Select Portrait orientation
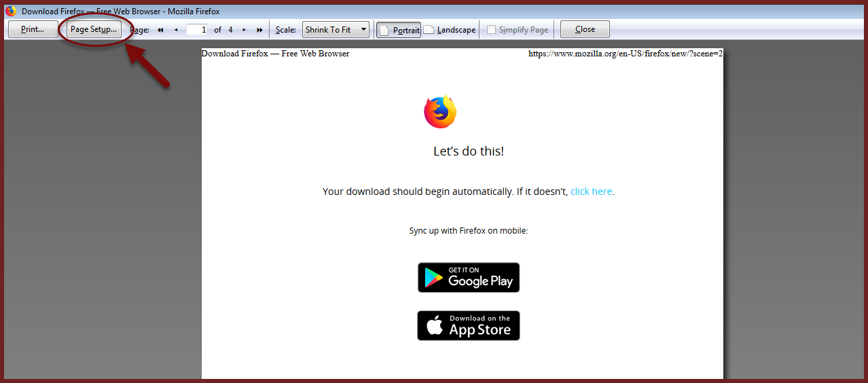The image size is (868, 383). 399,30
